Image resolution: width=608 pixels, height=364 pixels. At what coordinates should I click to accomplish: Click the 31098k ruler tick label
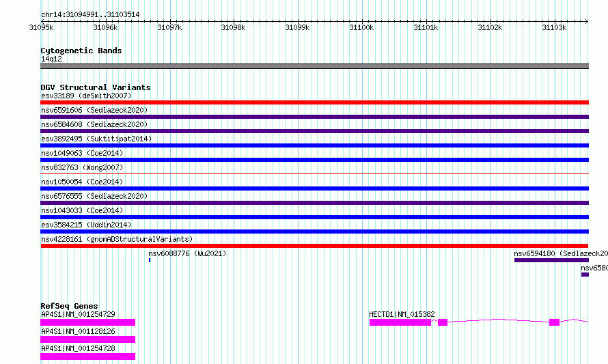pos(233,27)
